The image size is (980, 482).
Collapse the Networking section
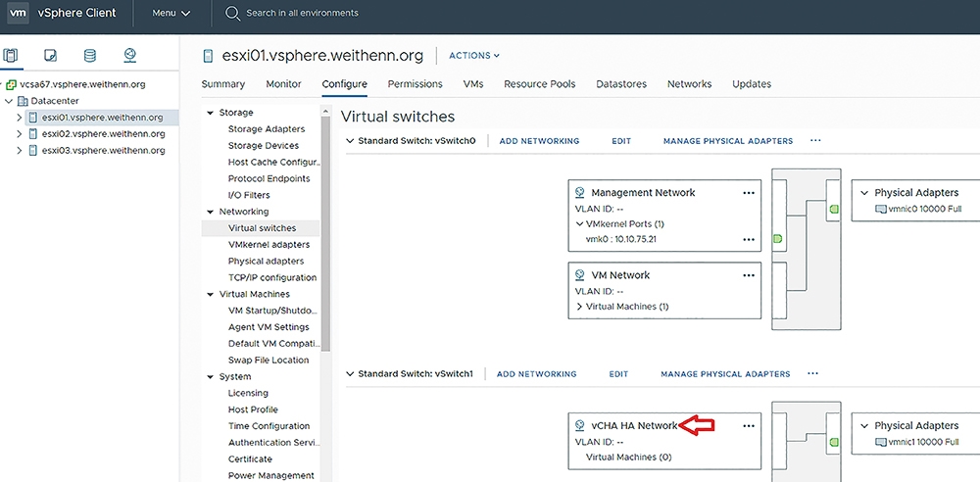point(210,212)
